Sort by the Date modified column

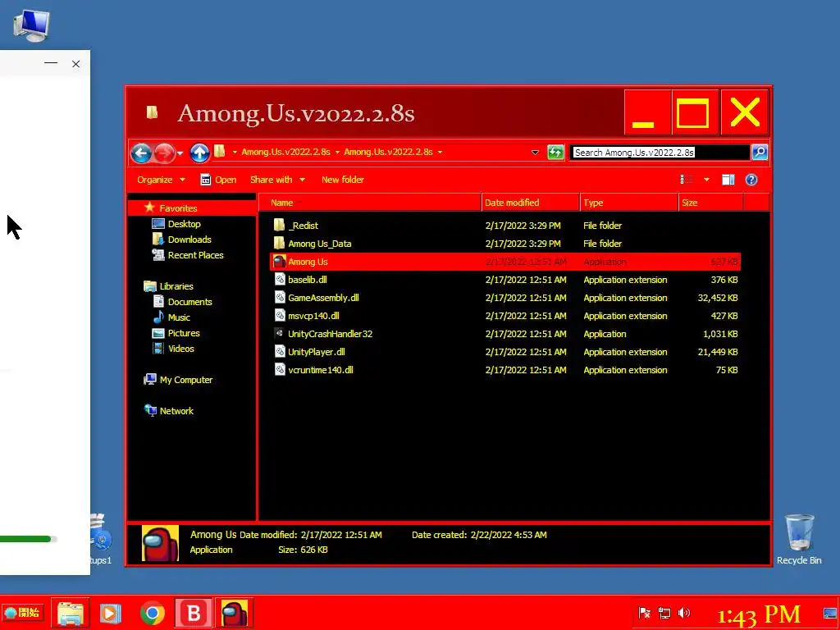531,203
